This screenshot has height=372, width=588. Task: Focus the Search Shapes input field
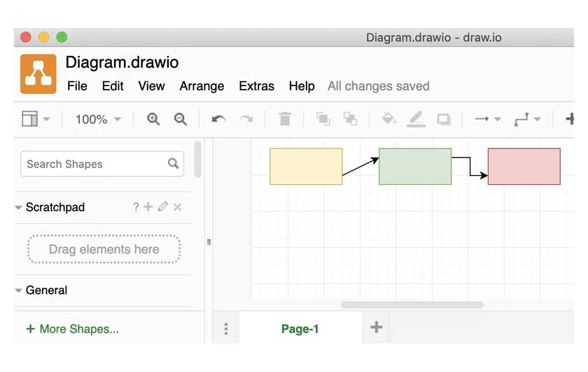pos(102,164)
